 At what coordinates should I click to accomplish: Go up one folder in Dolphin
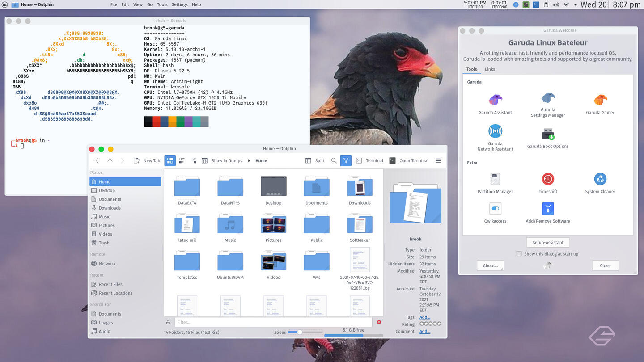110,160
